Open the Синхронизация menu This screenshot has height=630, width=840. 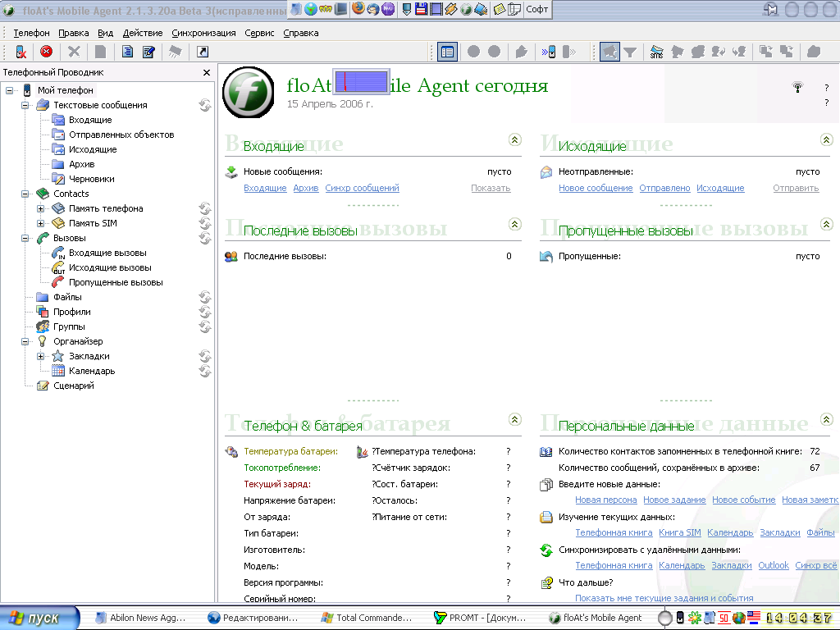[203, 33]
